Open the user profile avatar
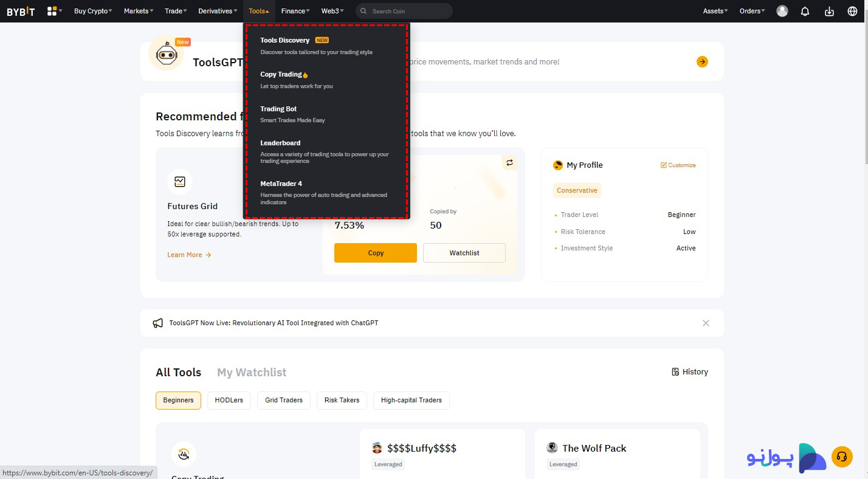 pyautogui.click(x=782, y=11)
